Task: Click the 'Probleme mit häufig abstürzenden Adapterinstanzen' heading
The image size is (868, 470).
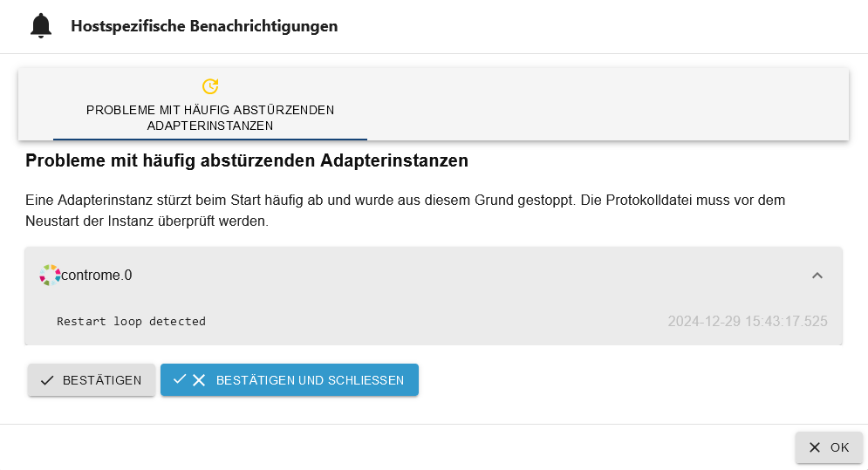Action: coord(247,160)
